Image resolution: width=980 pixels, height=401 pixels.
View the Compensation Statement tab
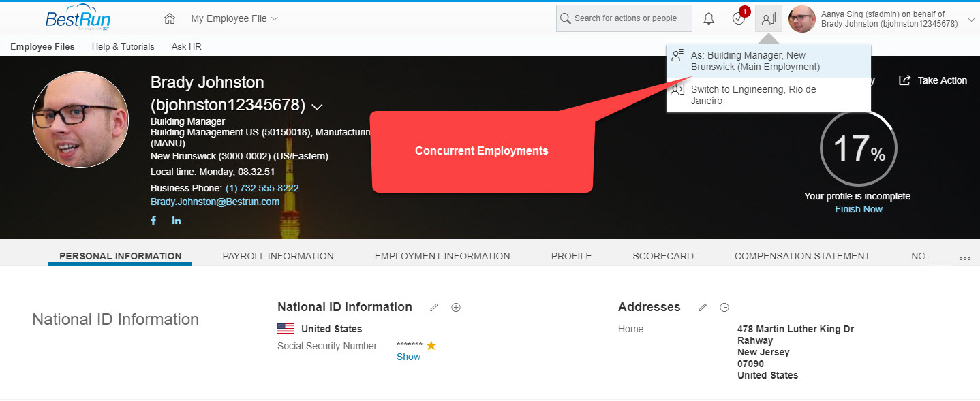pos(802,256)
